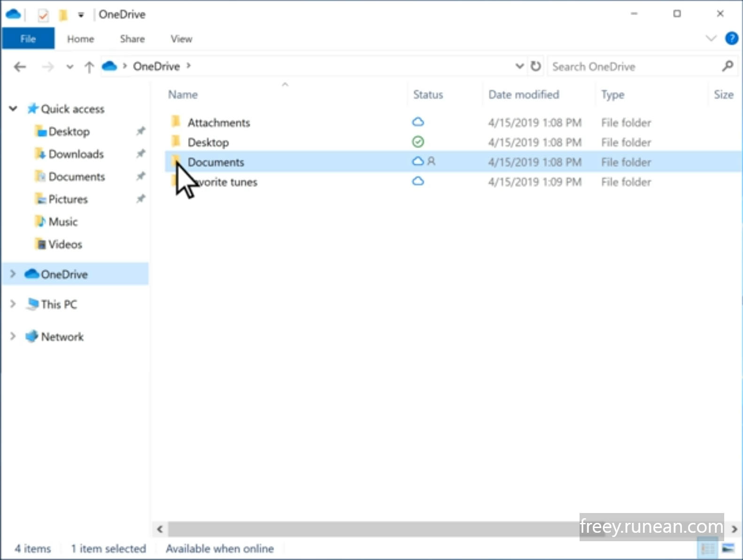The height and width of the screenshot is (560, 743).
Task: Open the File tab
Action: pyautogui.click(x=28, y=39)
